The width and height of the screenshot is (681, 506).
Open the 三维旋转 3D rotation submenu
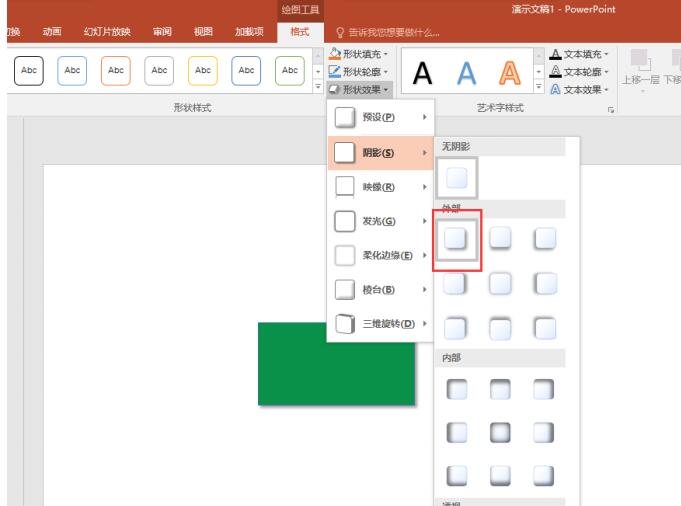tap(384, 323)
